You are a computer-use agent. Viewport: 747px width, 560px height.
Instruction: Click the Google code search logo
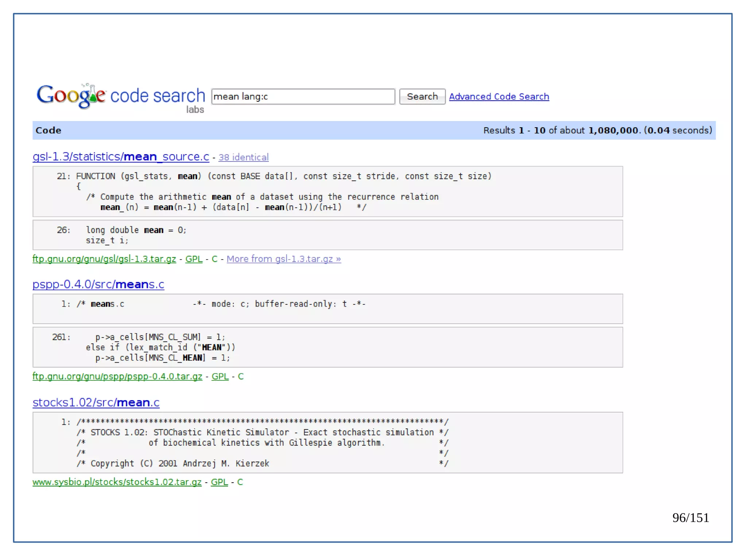pos(120,96)
